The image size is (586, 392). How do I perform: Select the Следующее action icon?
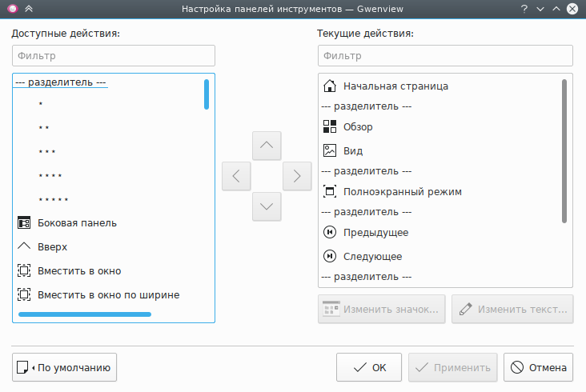(x=330, y=256)
